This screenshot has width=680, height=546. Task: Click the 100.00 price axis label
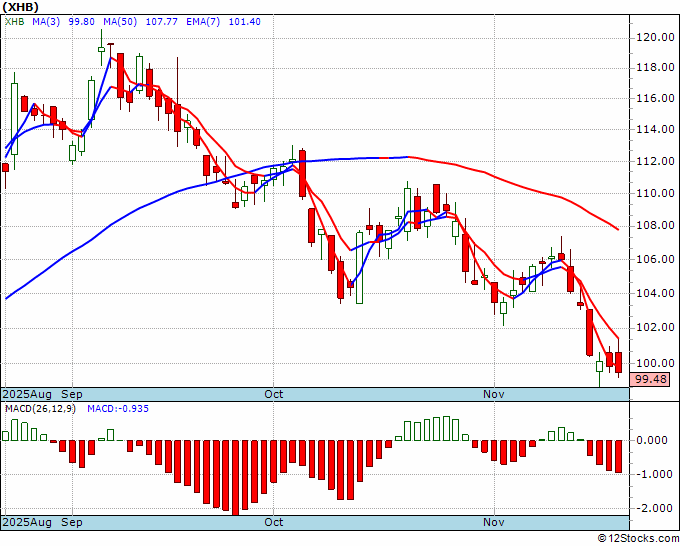click(655, 363)
